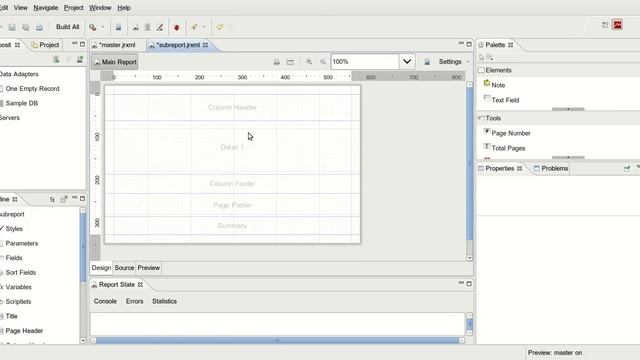Click the rightmost green icon in repository toolbar
This screenshot has width=640, height=360.
[80, 60]
